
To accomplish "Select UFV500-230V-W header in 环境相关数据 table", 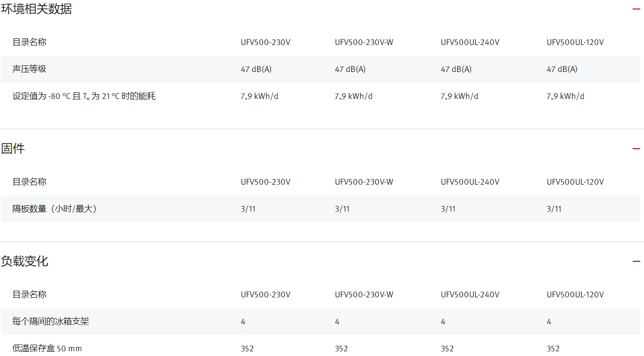I will pos(364,42).
